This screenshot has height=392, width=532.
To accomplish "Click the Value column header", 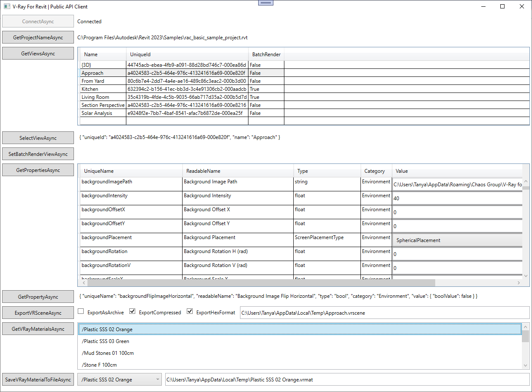I will point(457,171).
